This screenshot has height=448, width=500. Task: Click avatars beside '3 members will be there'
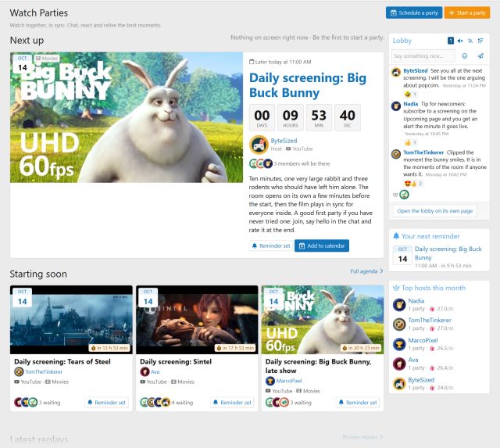[x=261, y=163]
